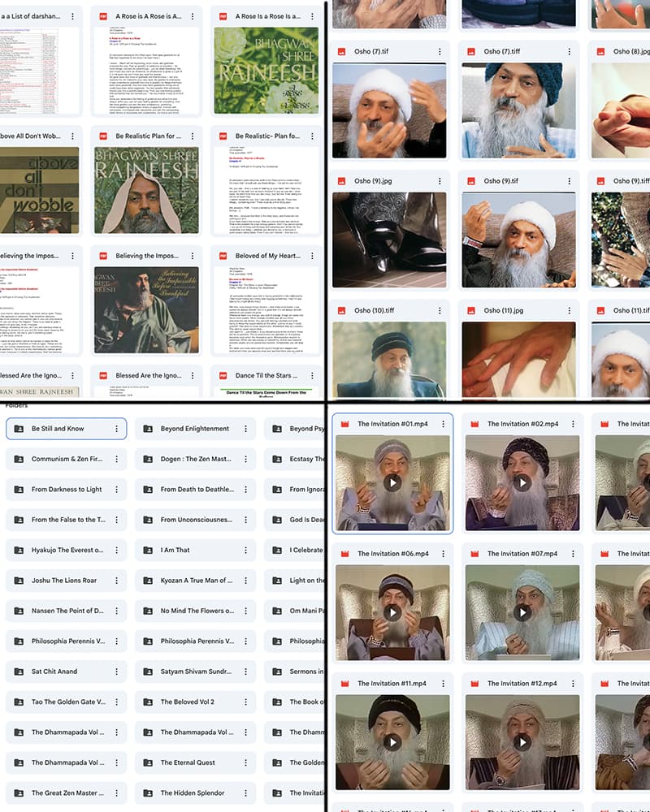The width and height of the screenshot is (650, 812).
Task: Open Osho (11).jpg hand image thumbnail
Action: pyautogui.click(x=519, y=360)
